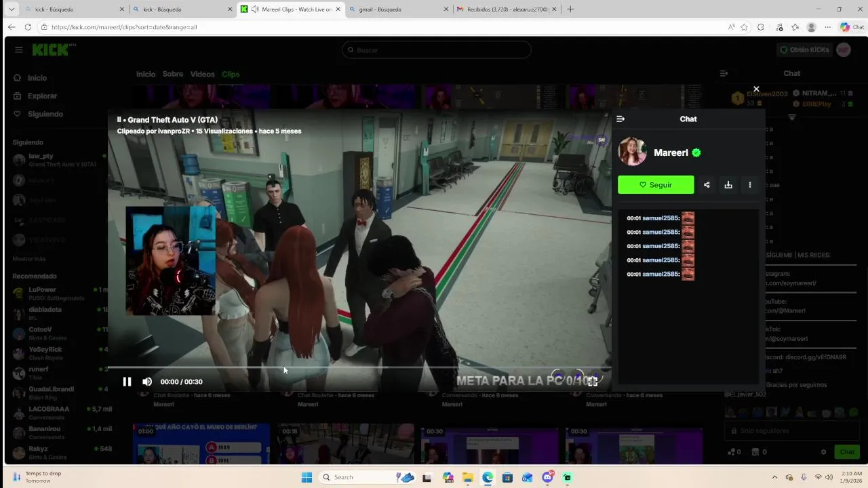Viewport: 868px width, 488px height.
Task: Collapse the background chat panel icon
Action: tap(724, 73)
